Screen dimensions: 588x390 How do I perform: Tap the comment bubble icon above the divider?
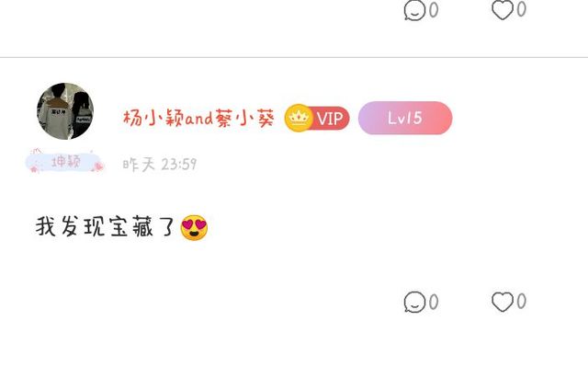pos(414,10)
